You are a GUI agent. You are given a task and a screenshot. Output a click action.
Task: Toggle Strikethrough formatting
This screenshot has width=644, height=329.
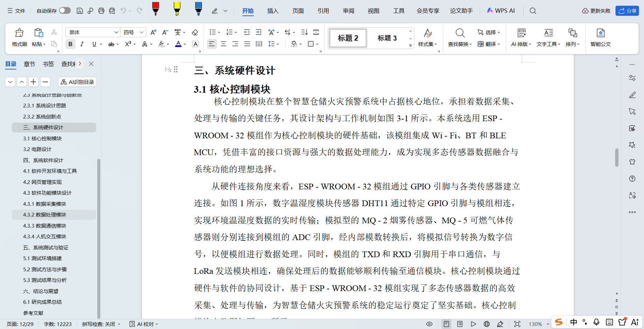[x=111, y=44]
